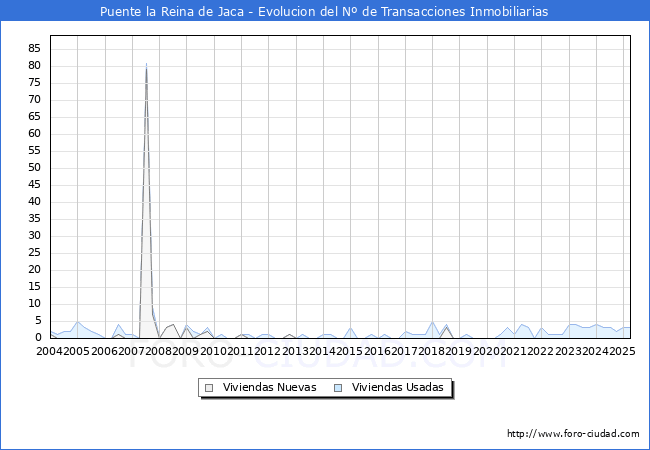Click the 85 y-axis value
This screenshot has width=650, height=450.
click(x=35, y=49)
